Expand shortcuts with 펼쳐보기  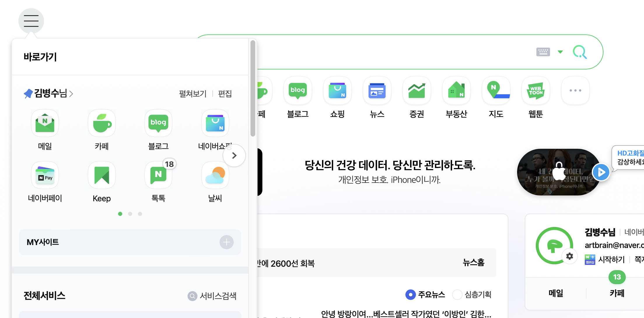192,94
